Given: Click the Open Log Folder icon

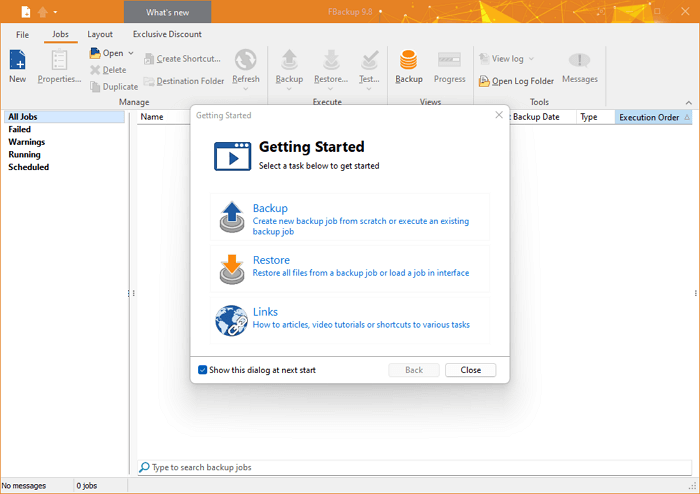Looking at the screenshot, I should point(485,81).
